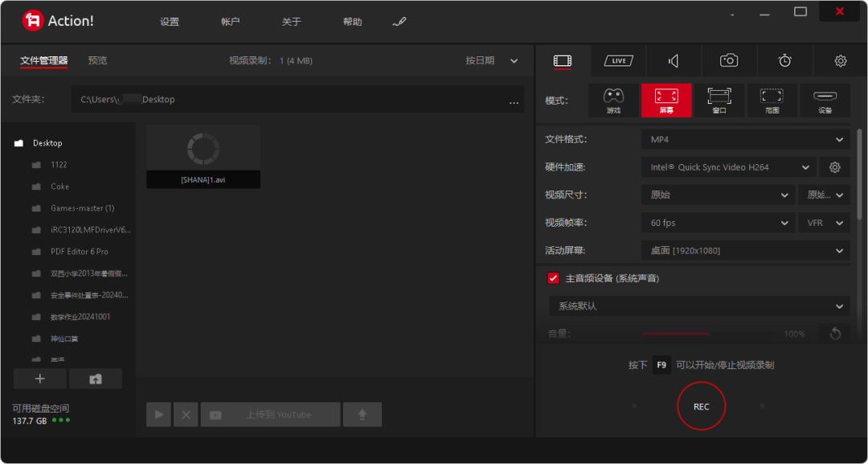868x464 pixels.
Task: Click the F9 hotkey label
Action: point(661,365)
